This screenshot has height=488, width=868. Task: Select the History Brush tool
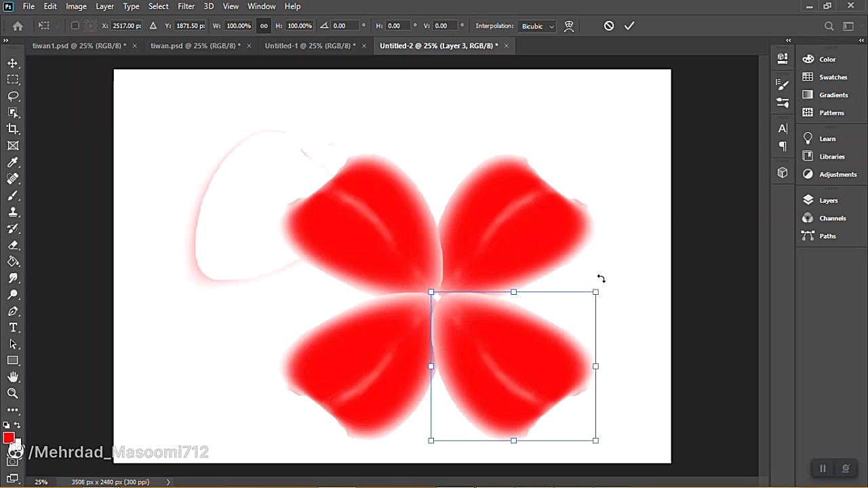13,228
